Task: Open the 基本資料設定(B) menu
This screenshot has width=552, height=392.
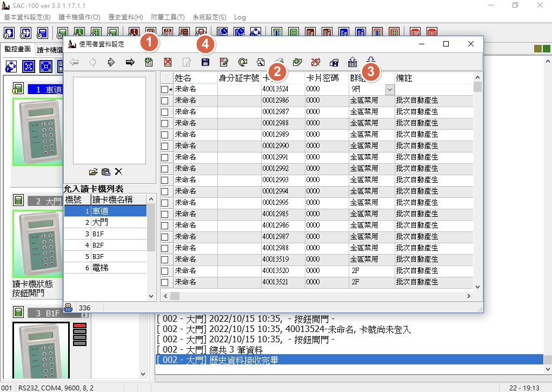Action: [x=27, y=17]
